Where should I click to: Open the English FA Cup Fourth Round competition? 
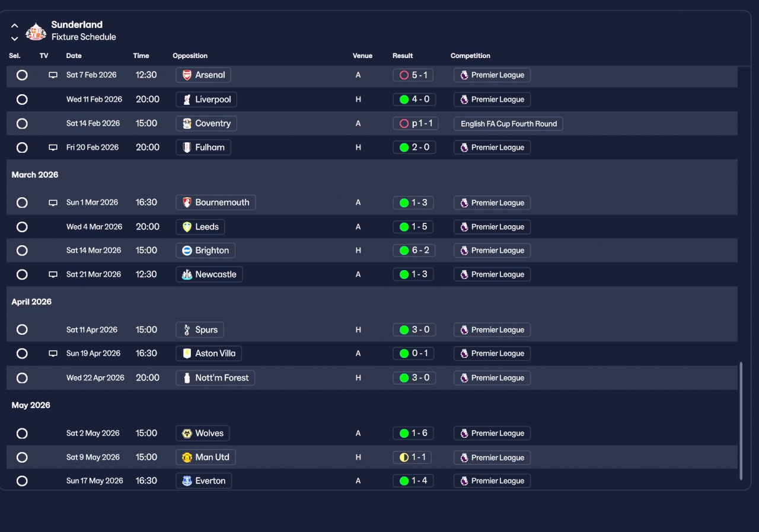508,124
